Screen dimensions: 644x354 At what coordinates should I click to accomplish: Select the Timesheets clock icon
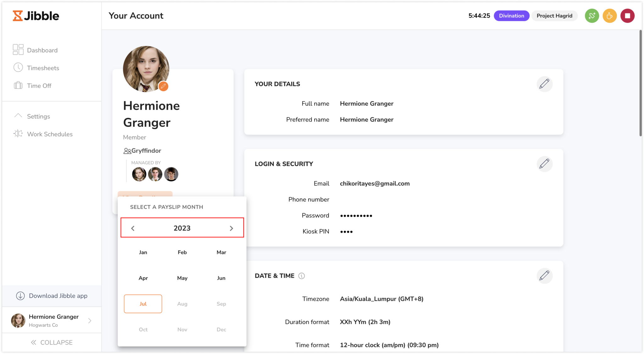[18, 68]
